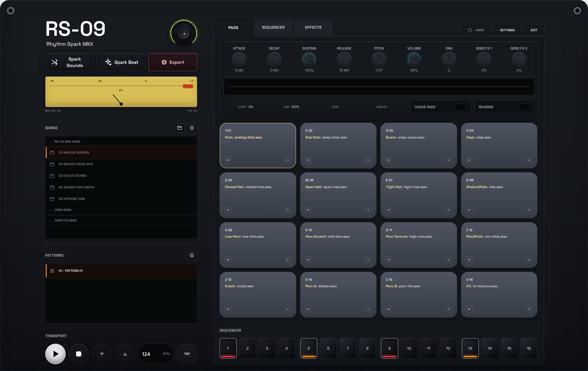Click the sample waveform display

point(379,87)
